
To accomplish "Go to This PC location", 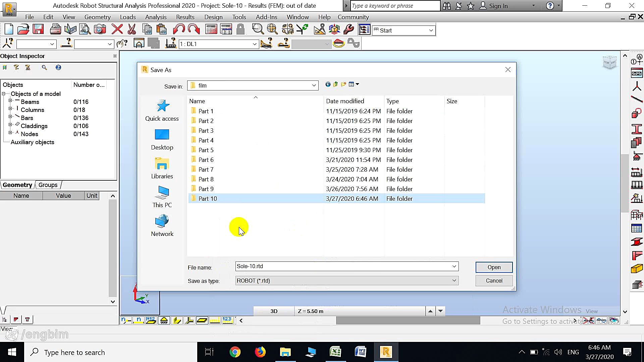I will click(162, 197).
